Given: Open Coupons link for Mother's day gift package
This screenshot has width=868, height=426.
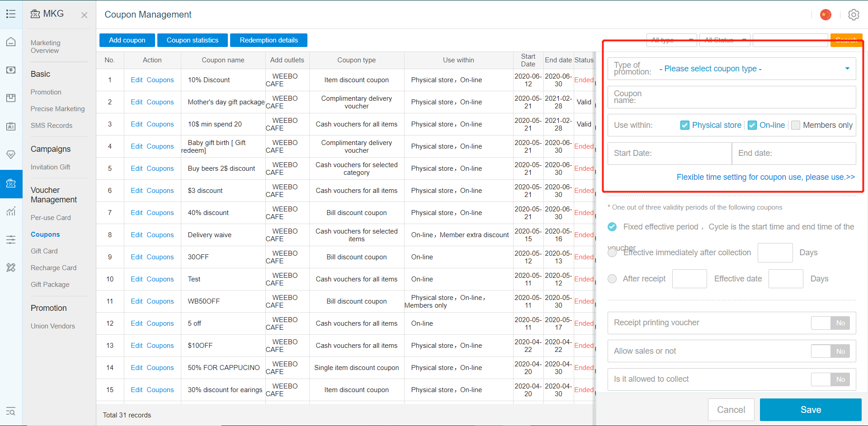Looking at the screenshot, I should click(x=160, y=102).
